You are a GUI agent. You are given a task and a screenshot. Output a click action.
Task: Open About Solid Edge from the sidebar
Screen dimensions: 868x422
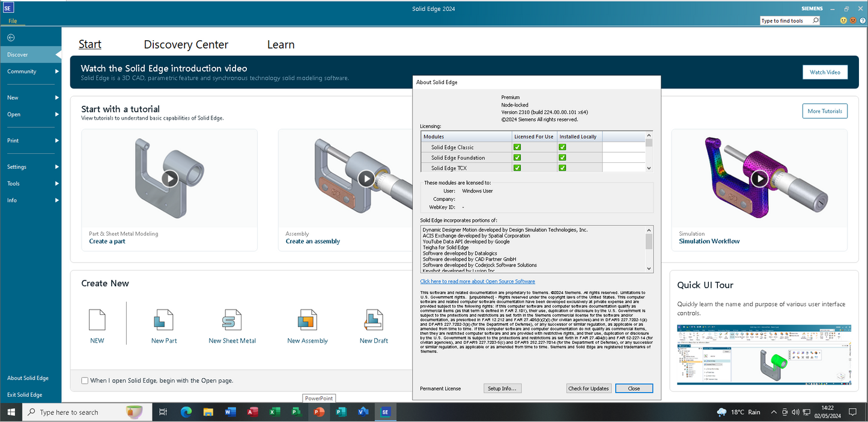pyautogui.click(x=28, y=378)
